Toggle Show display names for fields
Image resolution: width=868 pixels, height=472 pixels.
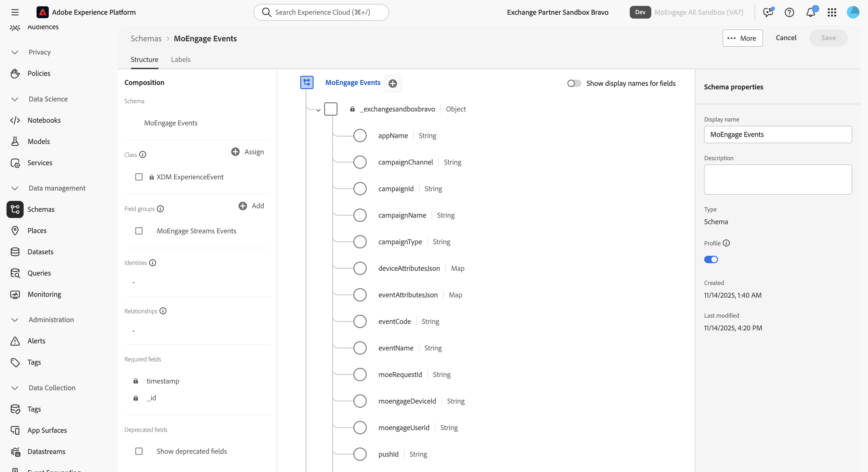click(574, 83)
